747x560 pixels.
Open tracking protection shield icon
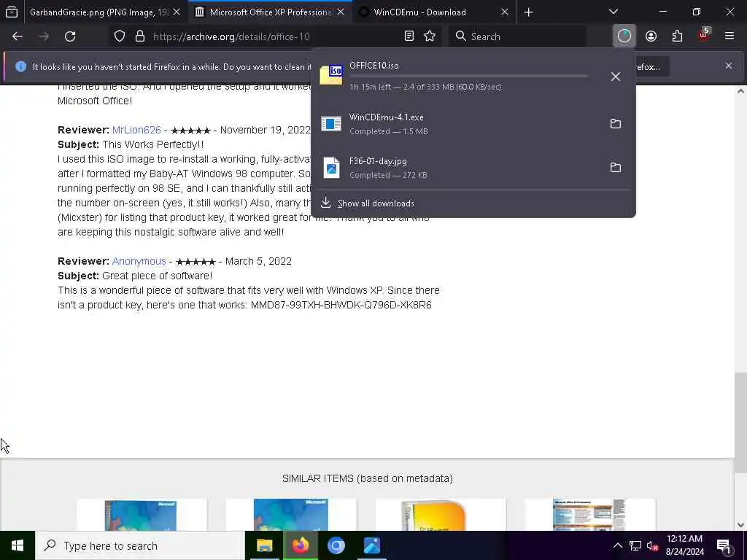point(120,36)
